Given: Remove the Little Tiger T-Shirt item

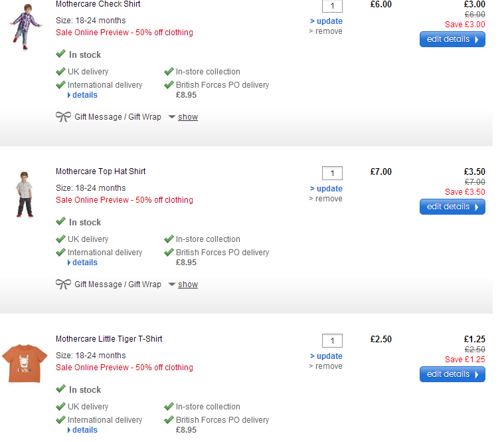Looking at the screenshot, I should 329,366.
